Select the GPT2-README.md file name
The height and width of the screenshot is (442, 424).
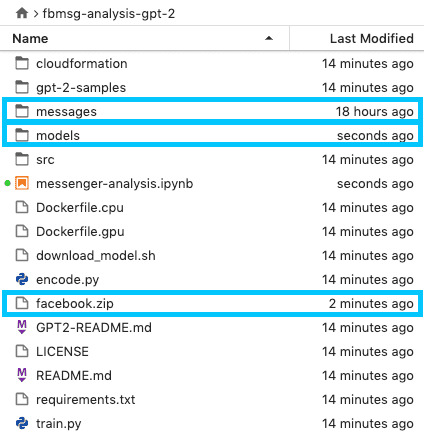(94, 328)
